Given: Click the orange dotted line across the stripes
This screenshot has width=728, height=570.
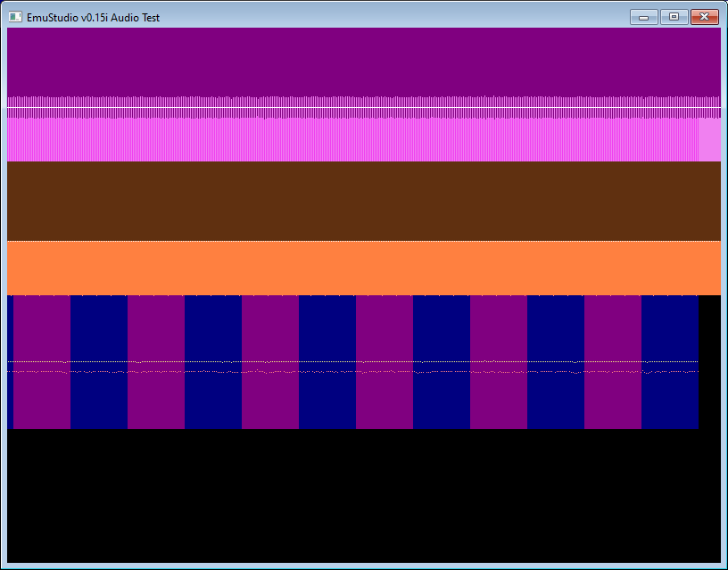Looking at the screenshot, I should pyautogui.click(x=357, y=371).
